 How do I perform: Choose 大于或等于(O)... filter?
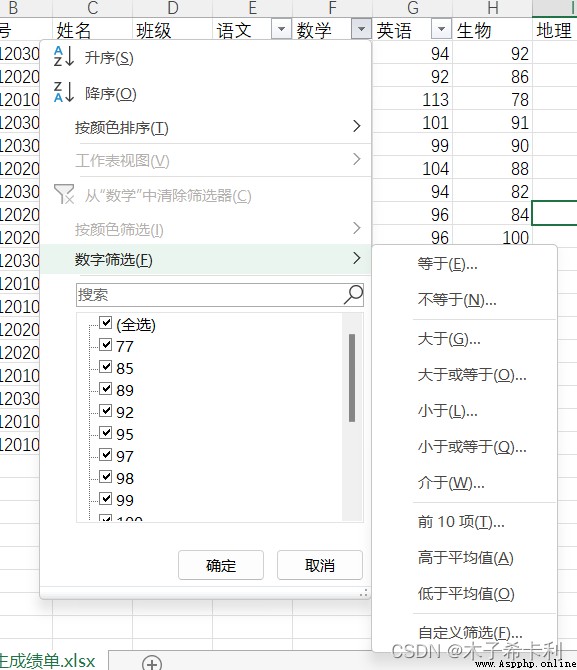(472, 375)
